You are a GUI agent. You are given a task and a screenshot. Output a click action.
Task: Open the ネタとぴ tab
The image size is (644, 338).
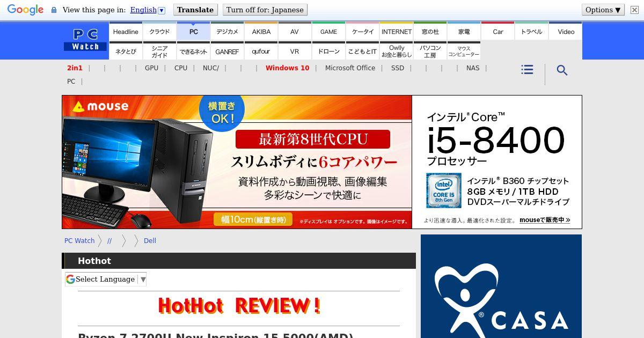click(x=126, y=51)
